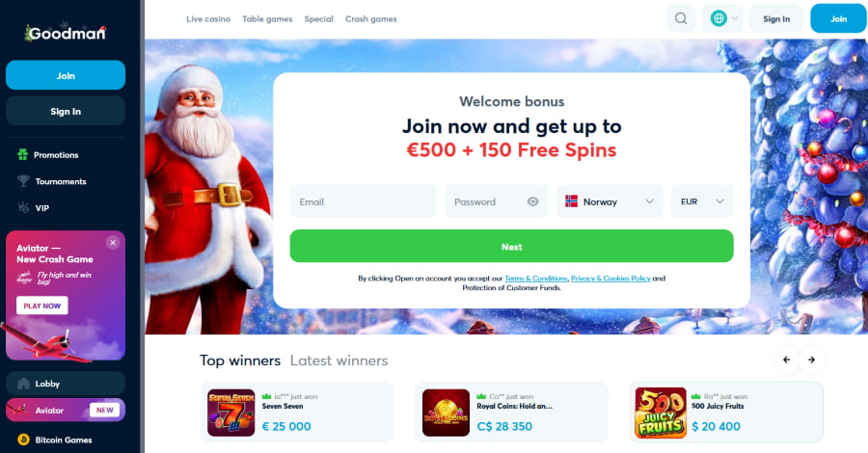Click the Promotions clover icon
The image size is (868, 453).
[x=23, y=154]
